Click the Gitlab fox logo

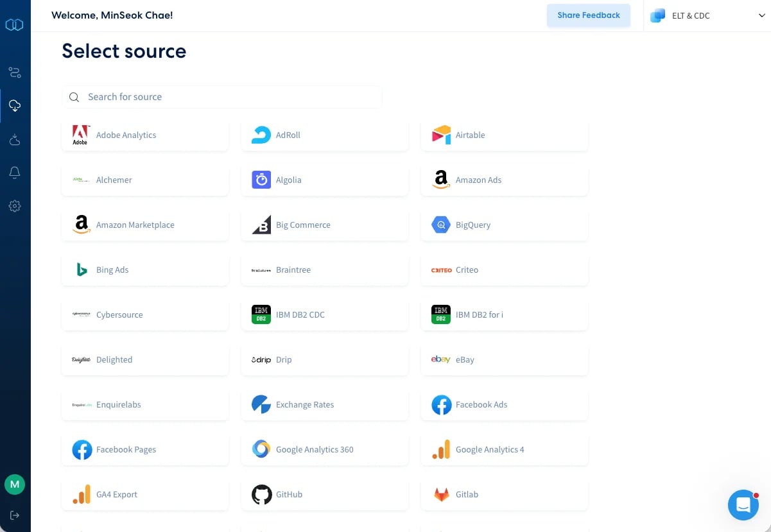pos(441,494)
